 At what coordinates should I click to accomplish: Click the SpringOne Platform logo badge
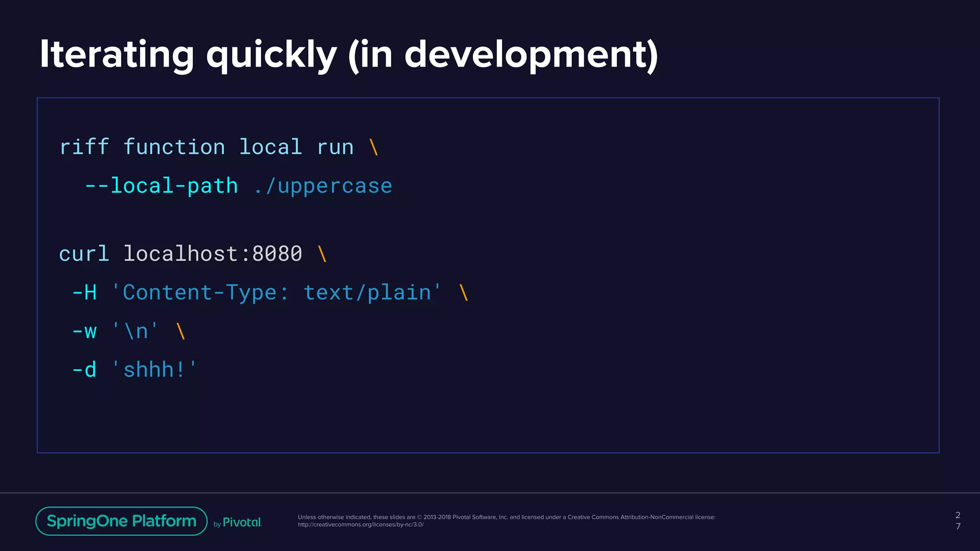[x=122, y=521]
